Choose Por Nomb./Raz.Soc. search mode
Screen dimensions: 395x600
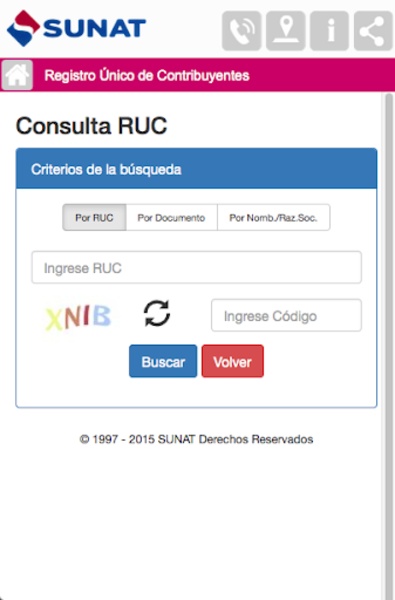coord(273,217)
